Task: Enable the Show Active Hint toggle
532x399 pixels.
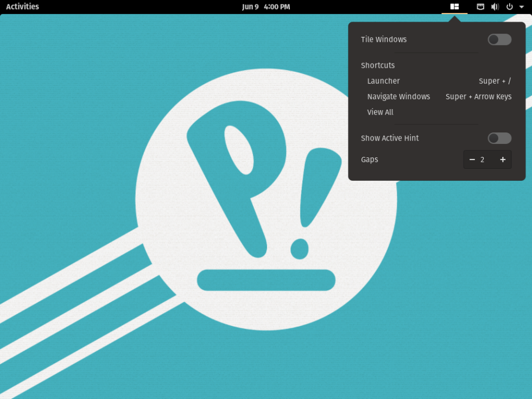Action: point(498,138)
